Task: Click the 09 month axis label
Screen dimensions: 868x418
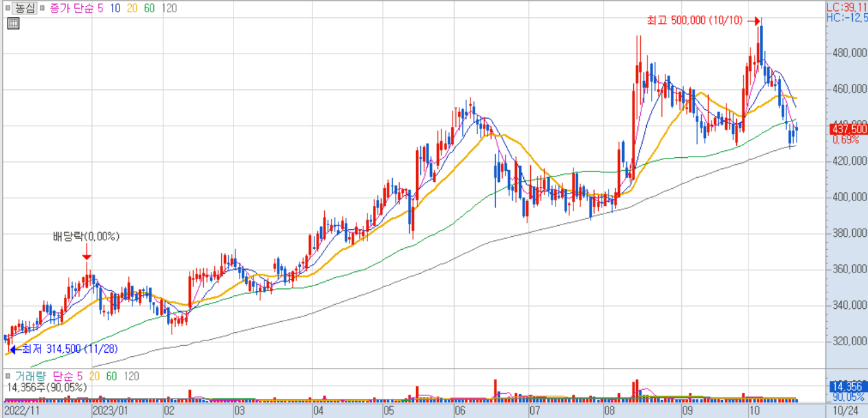Action: pos(687,410)
